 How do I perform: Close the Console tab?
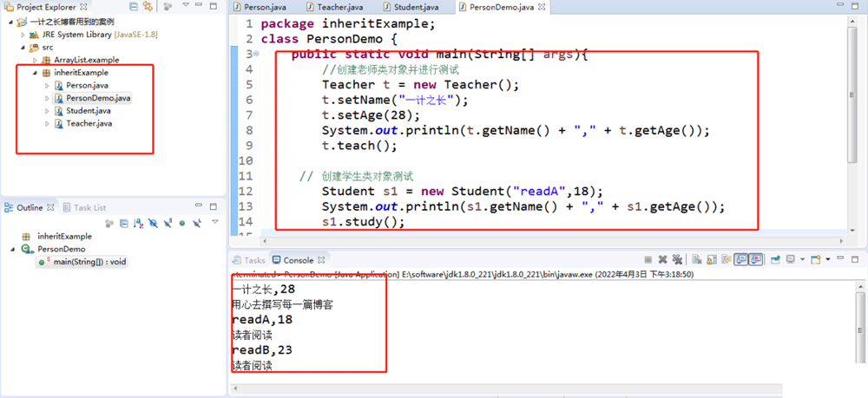click(320, 260)
